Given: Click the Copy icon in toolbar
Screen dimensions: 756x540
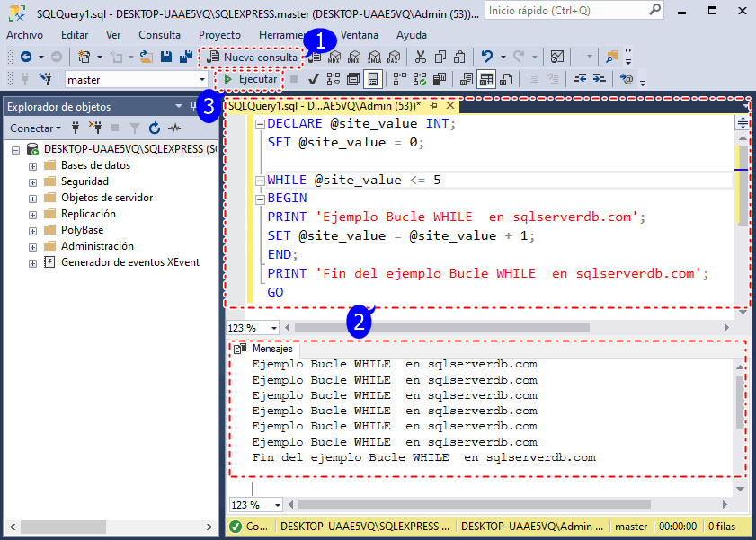Looking at the screenshot, I should (440, 57).
